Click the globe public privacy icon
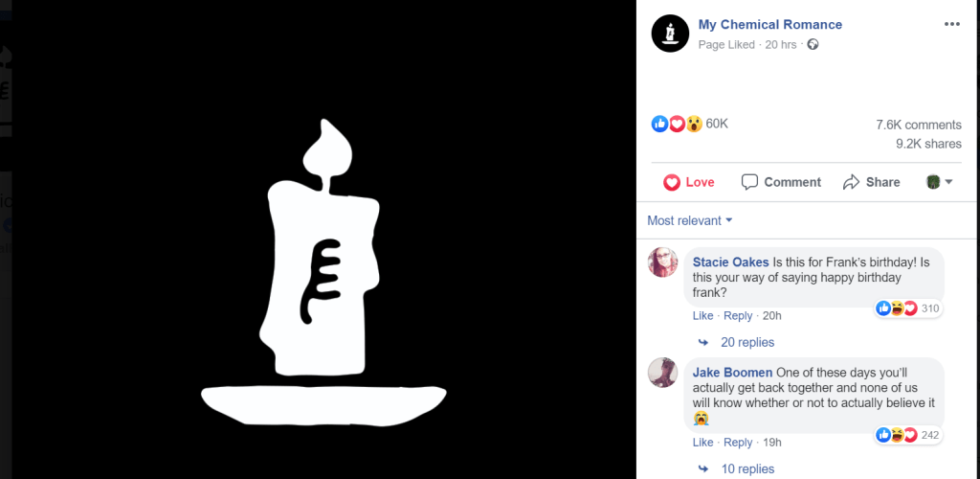 tap(813, 44)
